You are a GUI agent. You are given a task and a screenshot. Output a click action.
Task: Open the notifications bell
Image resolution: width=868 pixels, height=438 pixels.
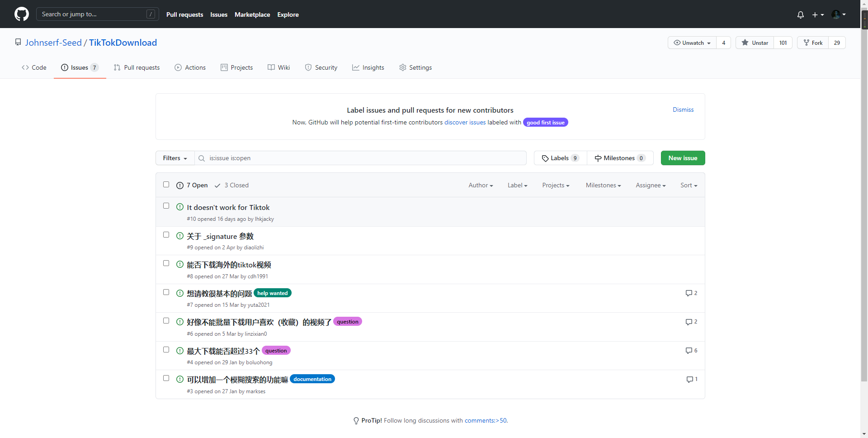[800, 14]
